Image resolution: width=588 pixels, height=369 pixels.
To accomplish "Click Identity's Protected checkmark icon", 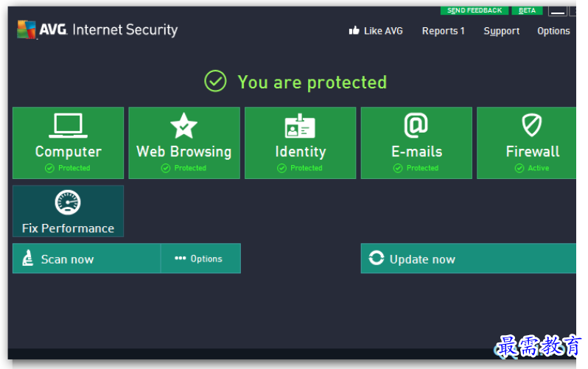I will (281, 169).
